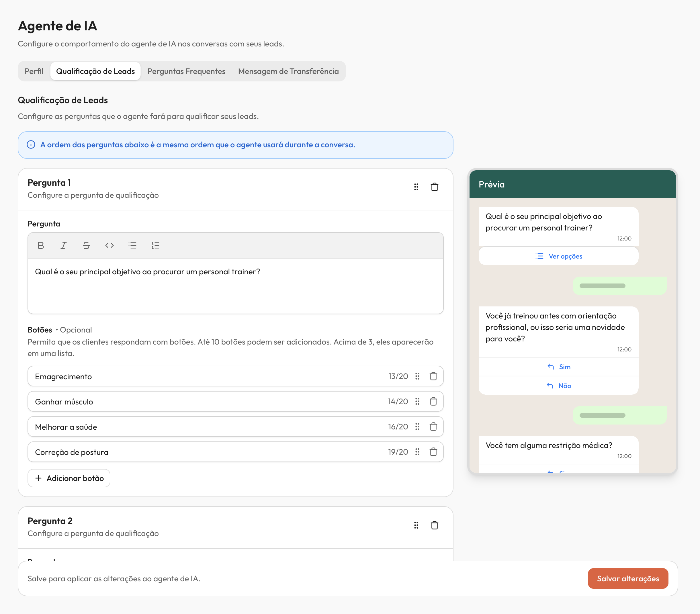
Task: Toggle bold formatting in the question editor
Action: click(x=41, y=245)
